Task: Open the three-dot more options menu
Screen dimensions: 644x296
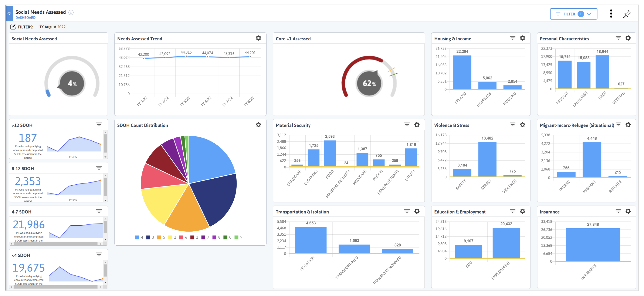Action: click(611, 14)
